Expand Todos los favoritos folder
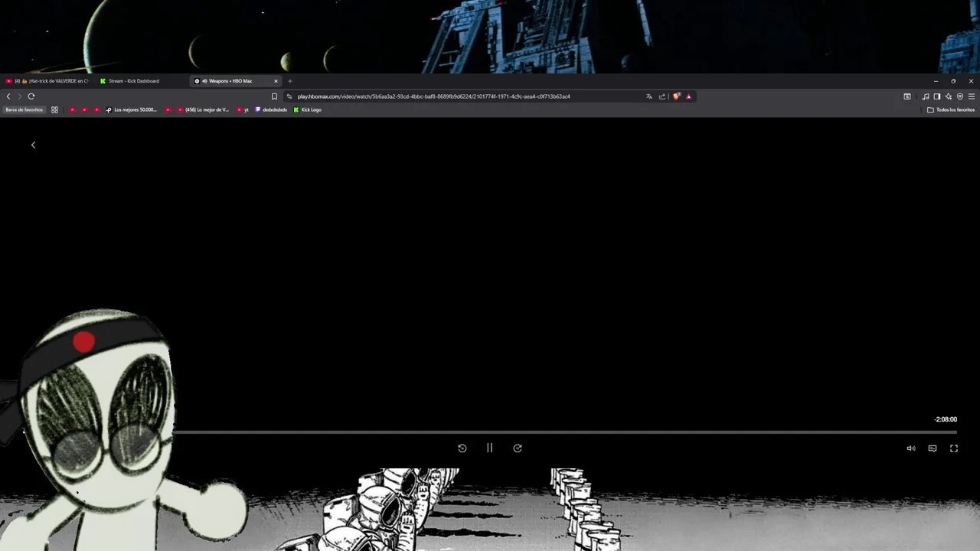This screenshot has height=551, width=980. 951,109
